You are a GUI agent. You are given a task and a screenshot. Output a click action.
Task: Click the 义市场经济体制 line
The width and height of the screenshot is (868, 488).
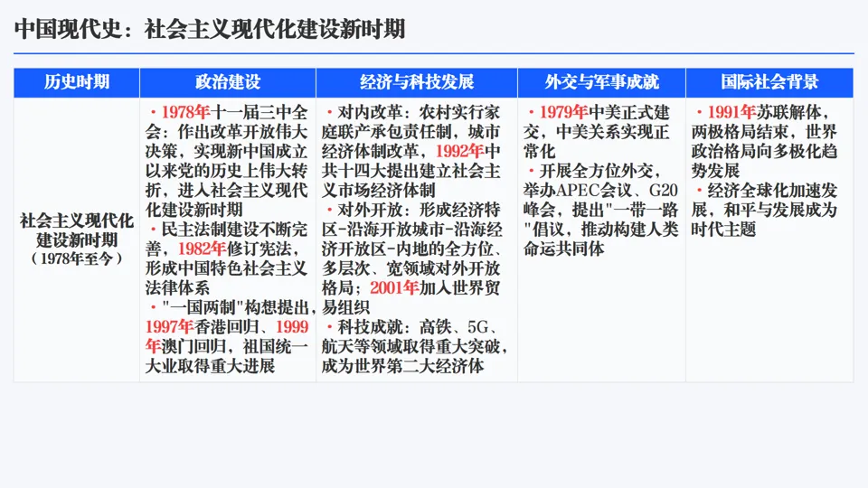pyautogui.click(x=379, y=191)
